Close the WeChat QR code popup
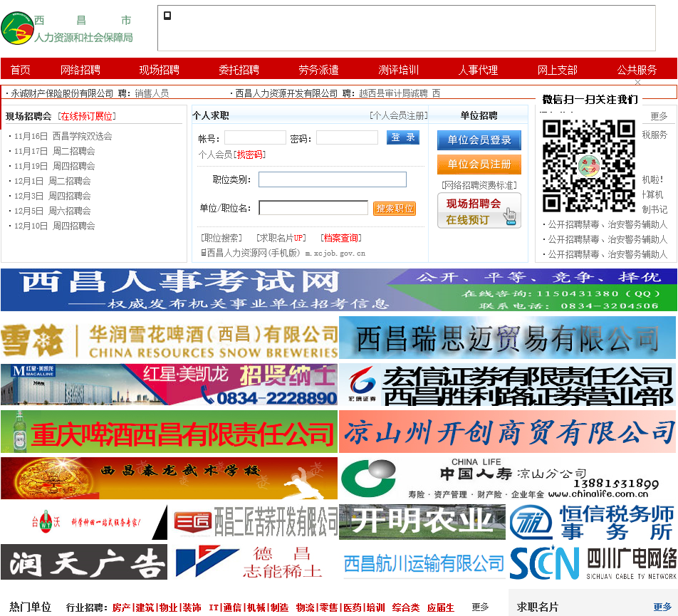Image resolution: width=678 pixels, height=616 pixels. (637, 82)
